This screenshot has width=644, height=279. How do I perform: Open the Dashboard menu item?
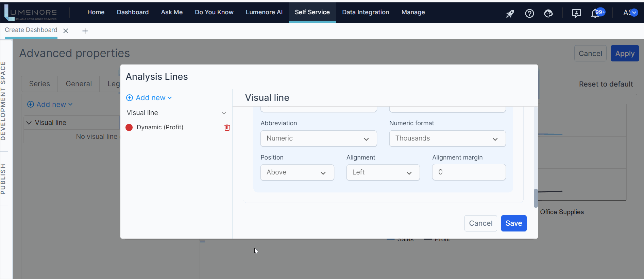133,12
